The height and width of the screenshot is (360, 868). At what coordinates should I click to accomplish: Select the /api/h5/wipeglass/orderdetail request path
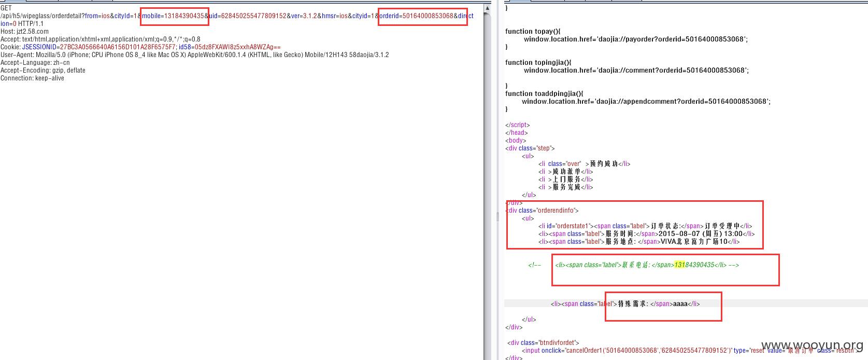[x=42, y=16]
